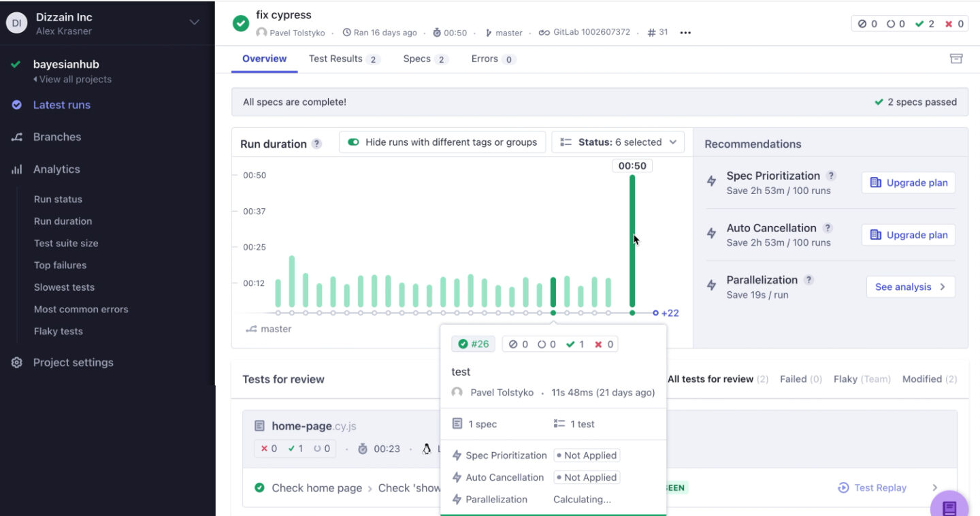
Task: Open the Flaky tests page
Action: coord(59,332)
